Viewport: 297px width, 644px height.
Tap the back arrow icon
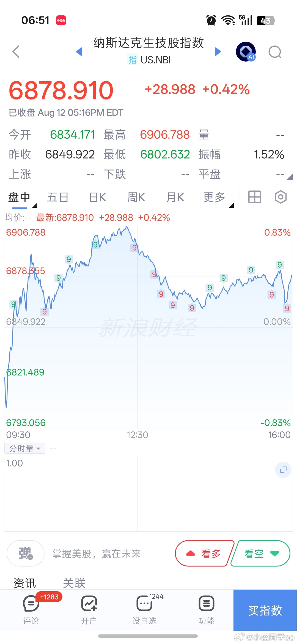click(16, 52)
